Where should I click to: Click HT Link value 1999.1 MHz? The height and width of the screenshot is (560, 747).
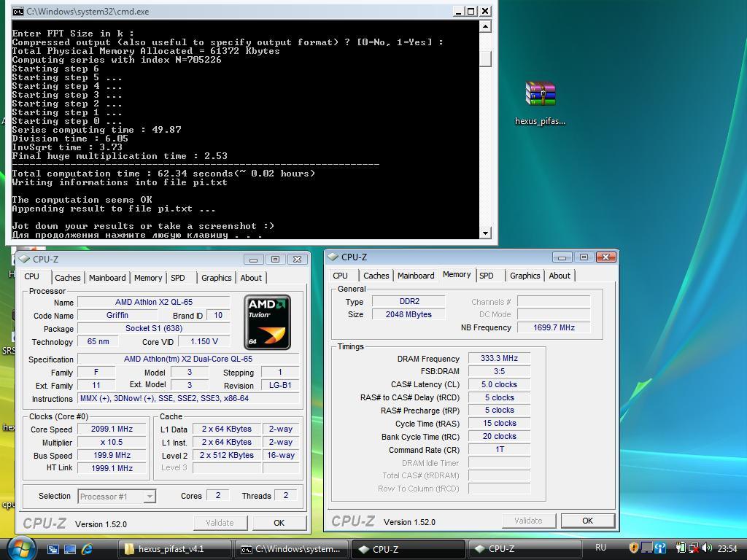click(112, 468)
